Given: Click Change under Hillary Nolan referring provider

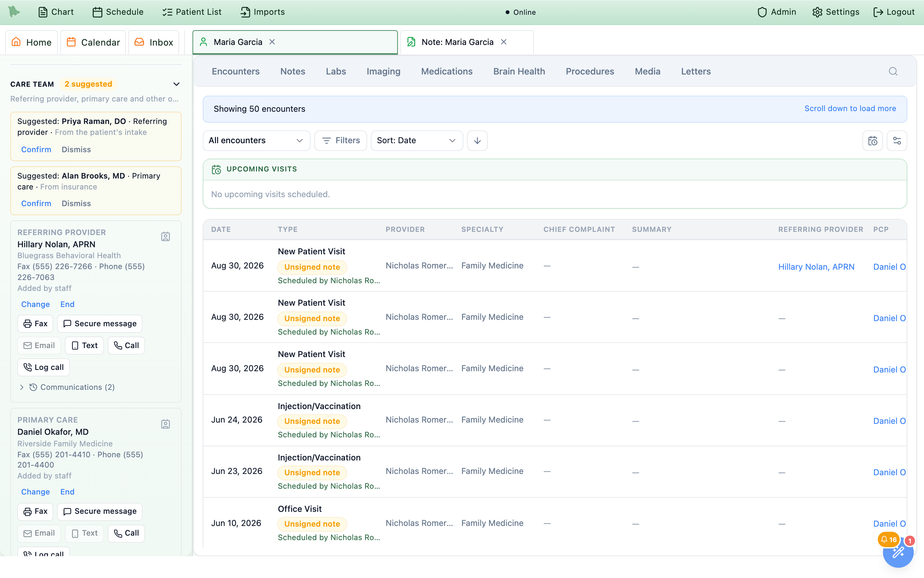Looking at the screenshot, I should click(x=36, y=304).
